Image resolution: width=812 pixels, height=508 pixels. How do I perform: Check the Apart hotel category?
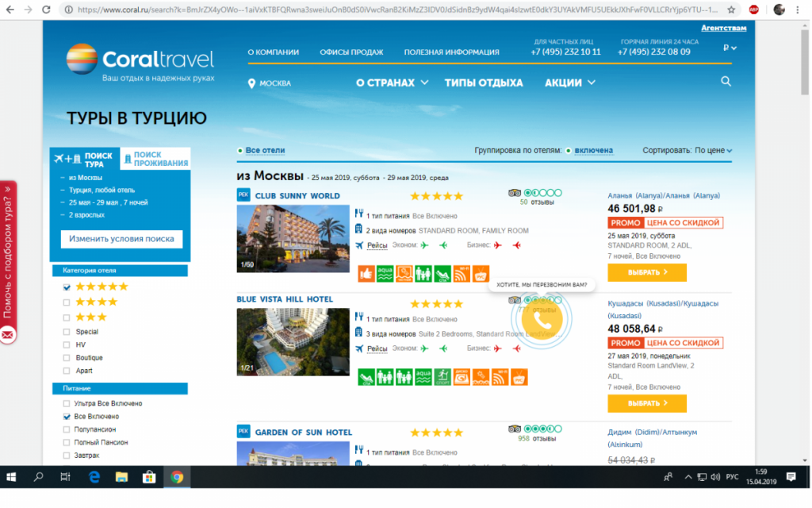tap(67, 371)
